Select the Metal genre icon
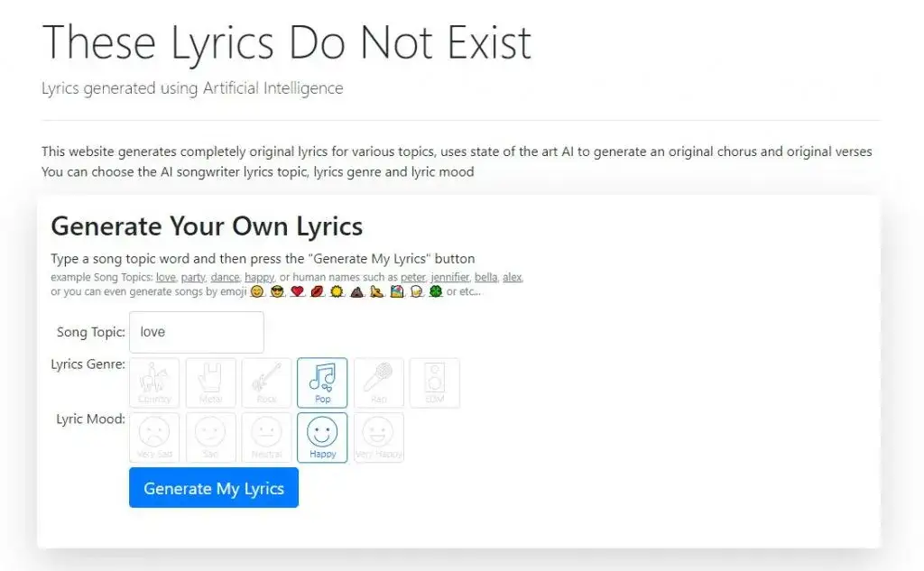924x571 pixels. 210,382
